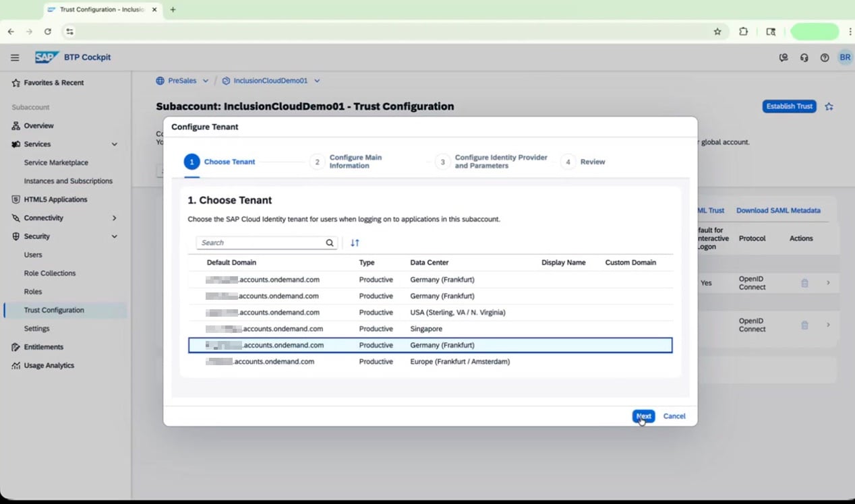Click the Download SAML Metadata link

pyautogui.click(x=778, y=210)
